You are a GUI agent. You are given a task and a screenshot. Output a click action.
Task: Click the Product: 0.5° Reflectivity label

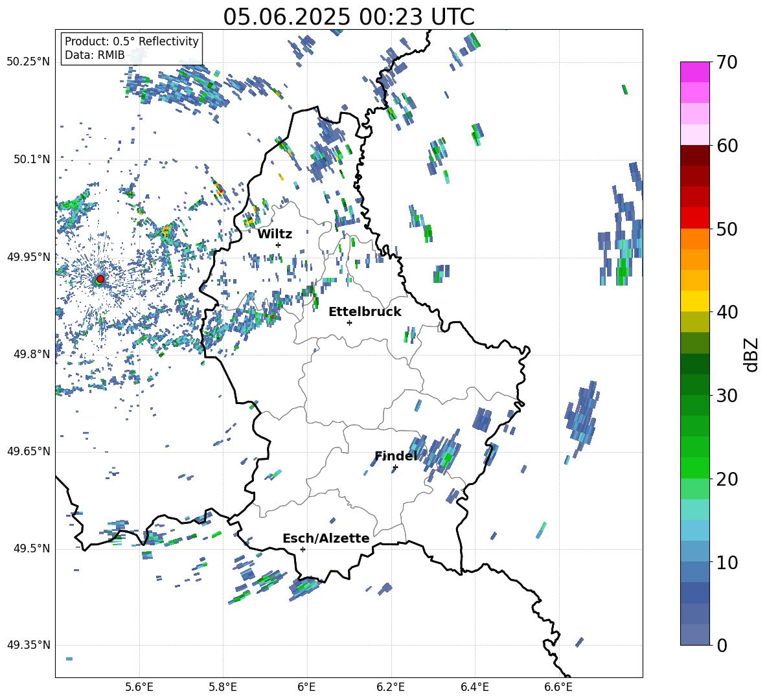[132, 41]
